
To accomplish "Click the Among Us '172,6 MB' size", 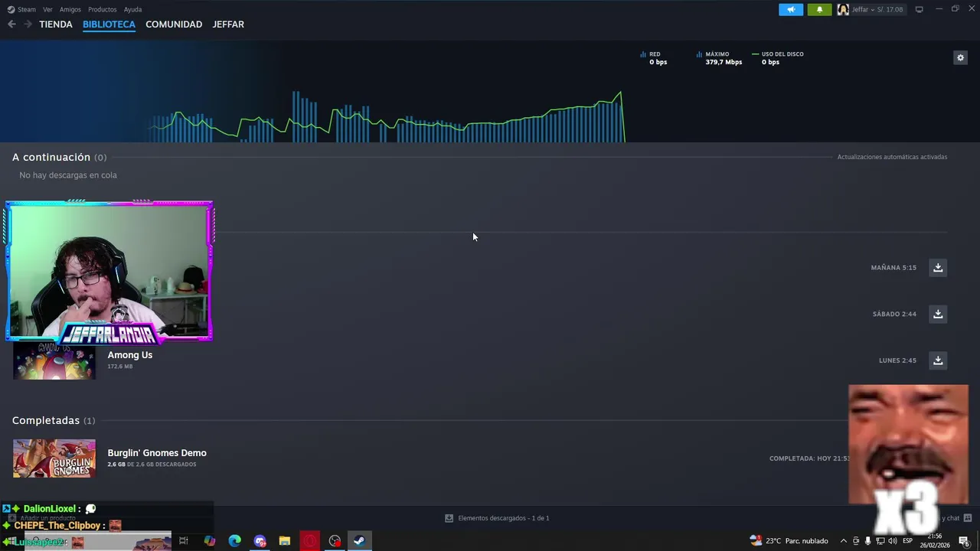I will [120, 367].
